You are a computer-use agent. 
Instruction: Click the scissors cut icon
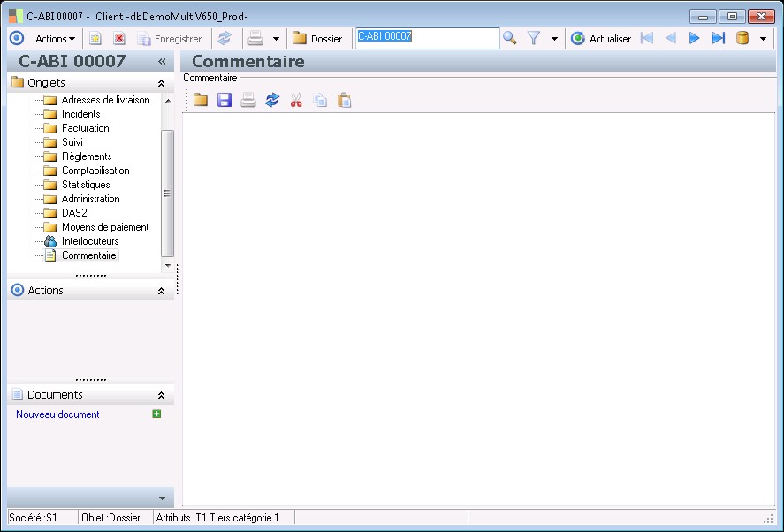296,100
